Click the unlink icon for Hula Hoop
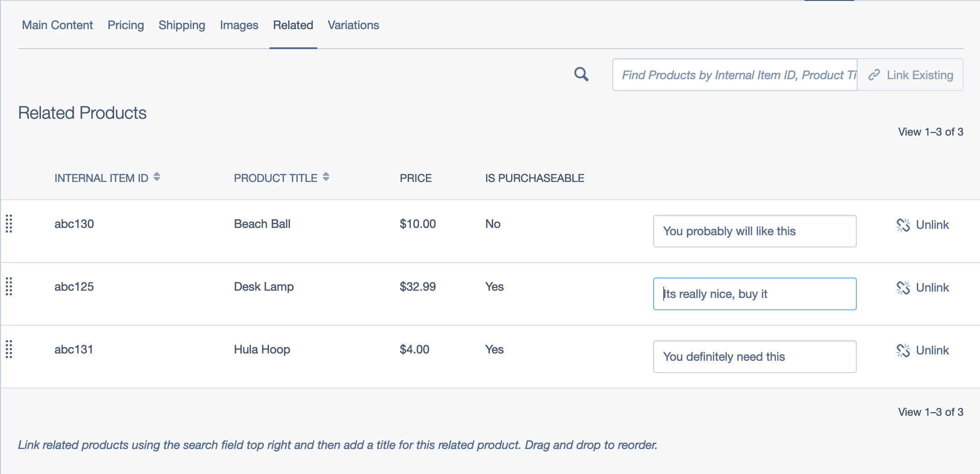 (903, 350)
